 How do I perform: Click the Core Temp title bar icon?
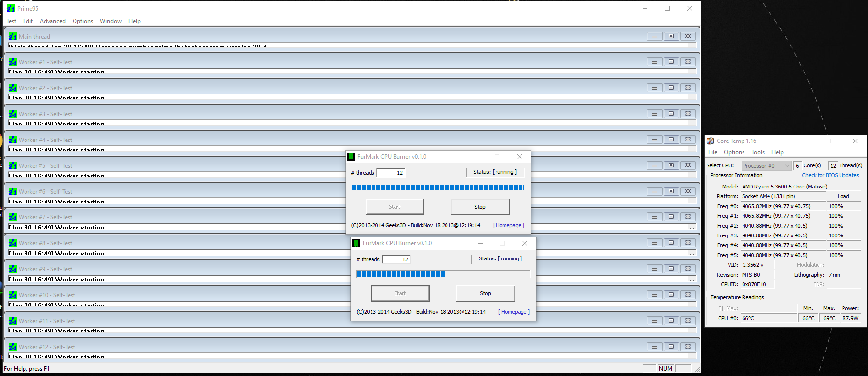pyautogui.click(x=710, y=141)
